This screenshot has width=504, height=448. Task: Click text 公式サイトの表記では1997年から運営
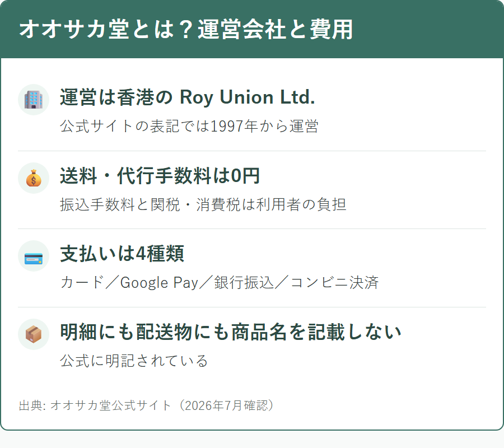pyautogui.click(x=189, y=126)
